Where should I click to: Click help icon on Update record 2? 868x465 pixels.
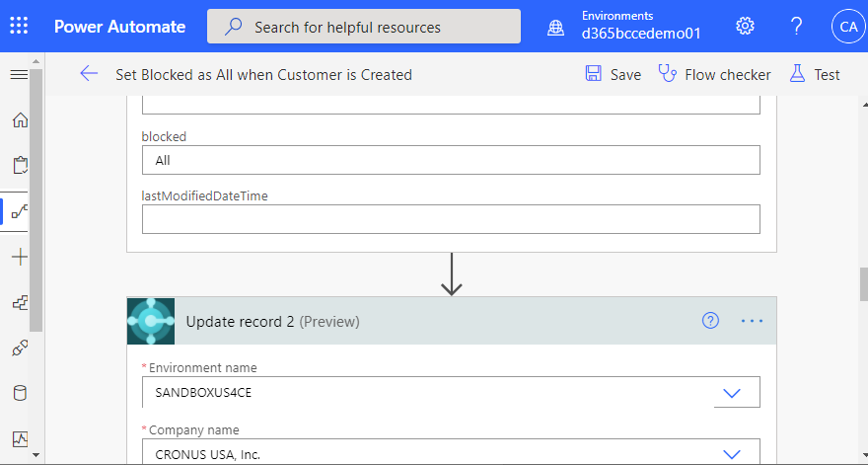tap(710, 321)
